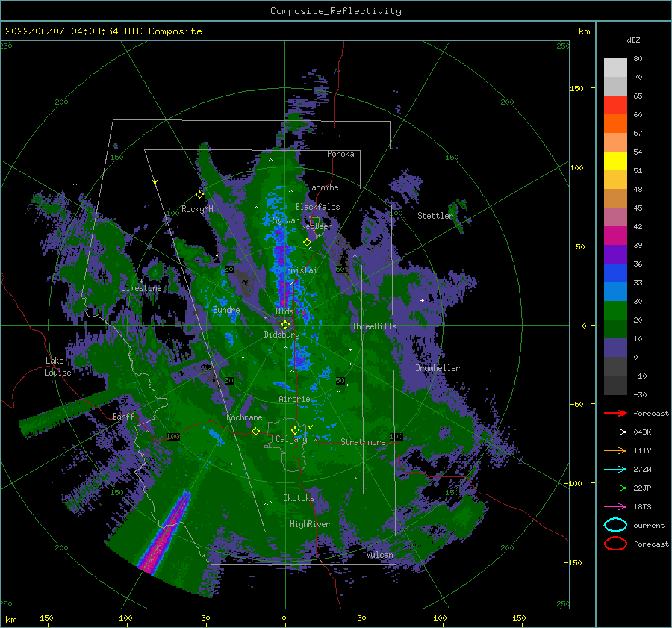The width and height of the screenshot is (672, 628).
Task: Click yellow diamond marker above RockyMH
Action: 199,195
